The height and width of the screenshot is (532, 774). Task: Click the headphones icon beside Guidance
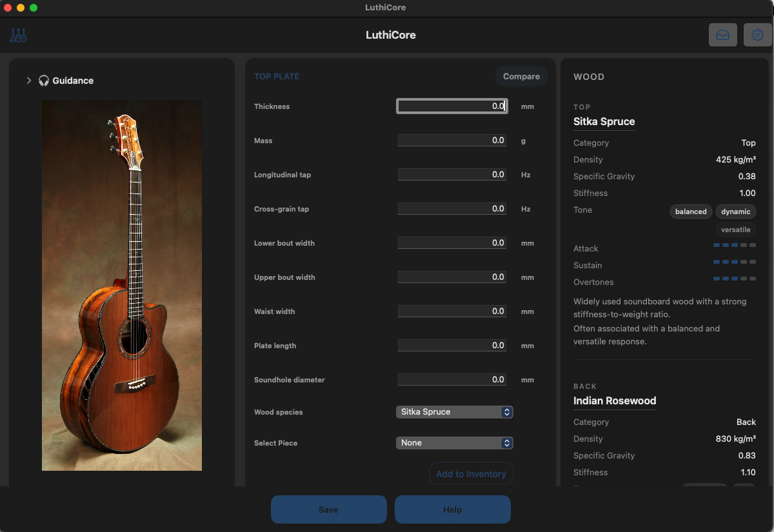pyautogui.click(x=44, y=81)
